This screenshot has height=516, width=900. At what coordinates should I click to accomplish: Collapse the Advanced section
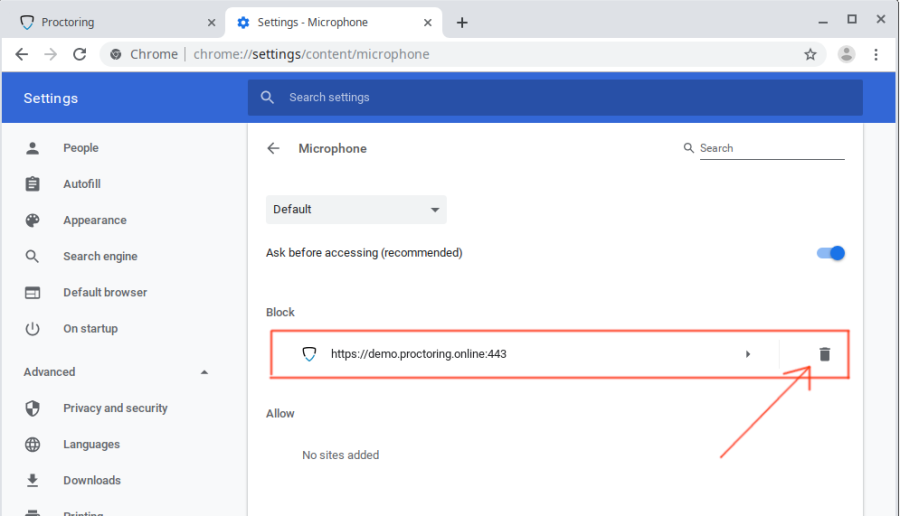point(204,372)
